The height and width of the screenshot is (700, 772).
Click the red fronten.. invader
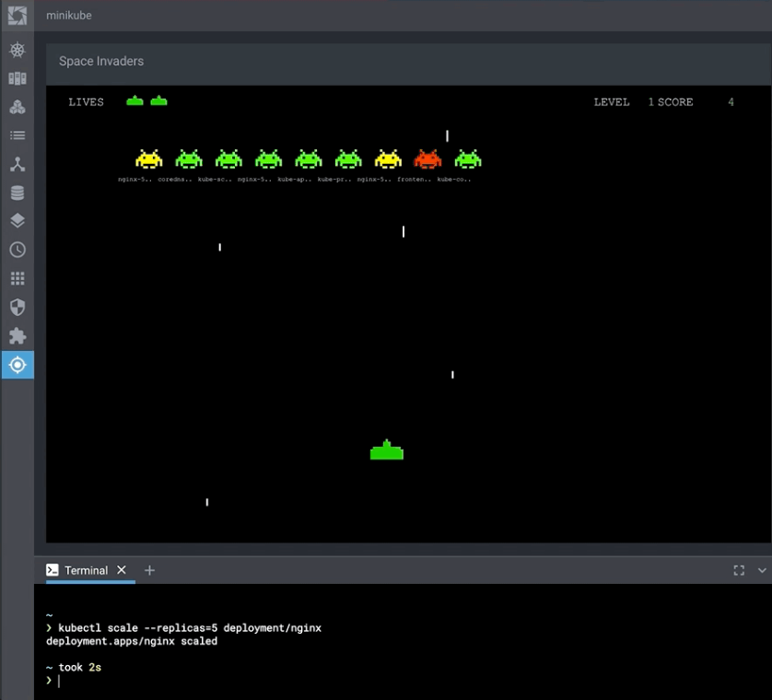427,159
